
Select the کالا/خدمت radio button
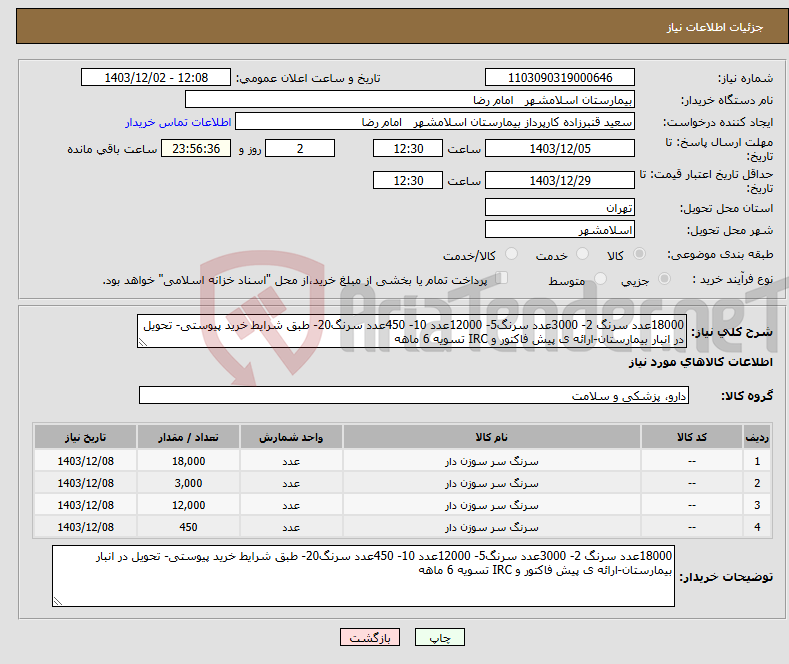pos(511,254)
